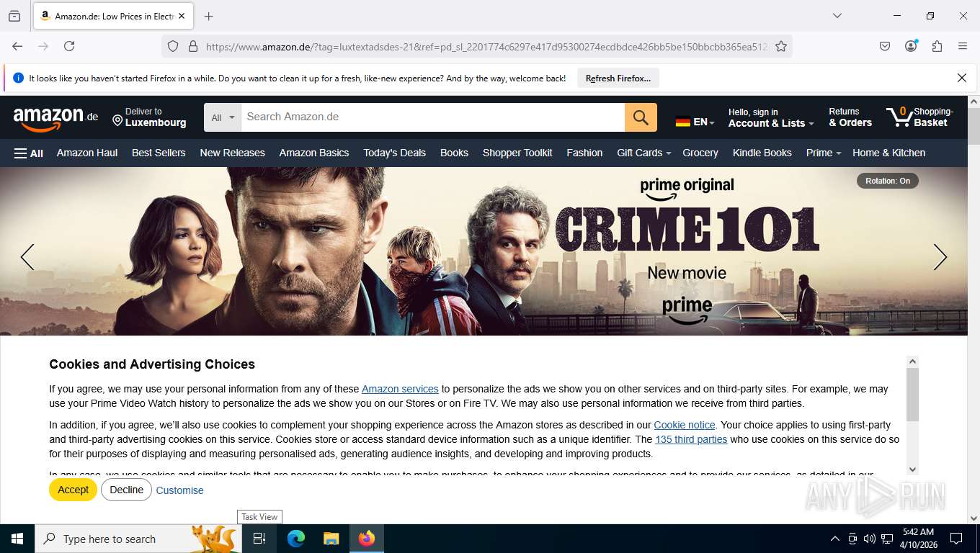Image resolution: width=980 pixels, height=553 pixels.
Task: Open the Firefox account icon
Action: (911, 46)
